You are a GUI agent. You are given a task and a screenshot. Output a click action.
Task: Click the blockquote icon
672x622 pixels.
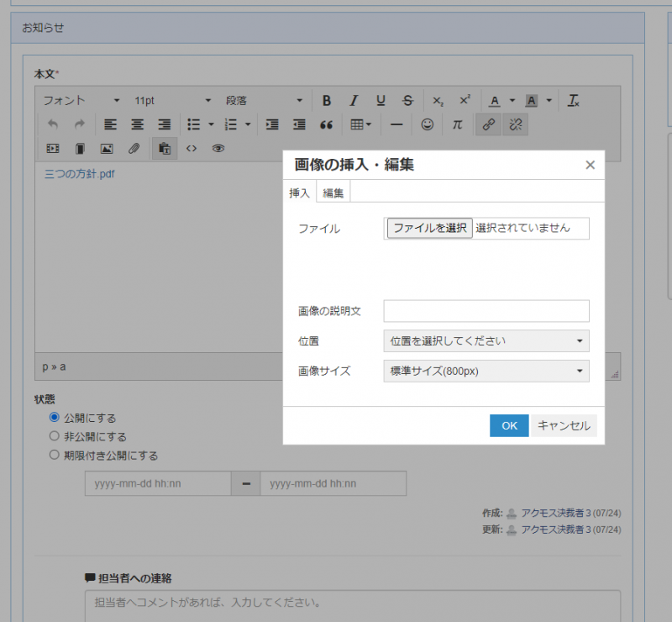[x=327, y=124]
